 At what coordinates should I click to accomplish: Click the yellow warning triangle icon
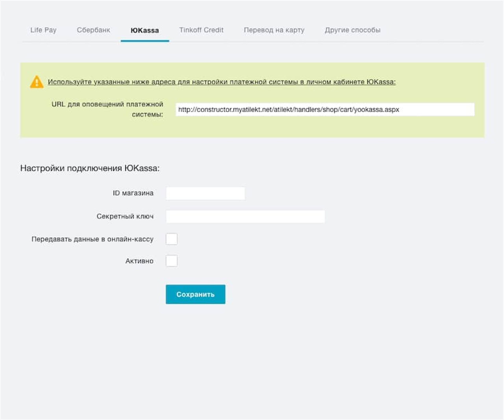point(37,82)
